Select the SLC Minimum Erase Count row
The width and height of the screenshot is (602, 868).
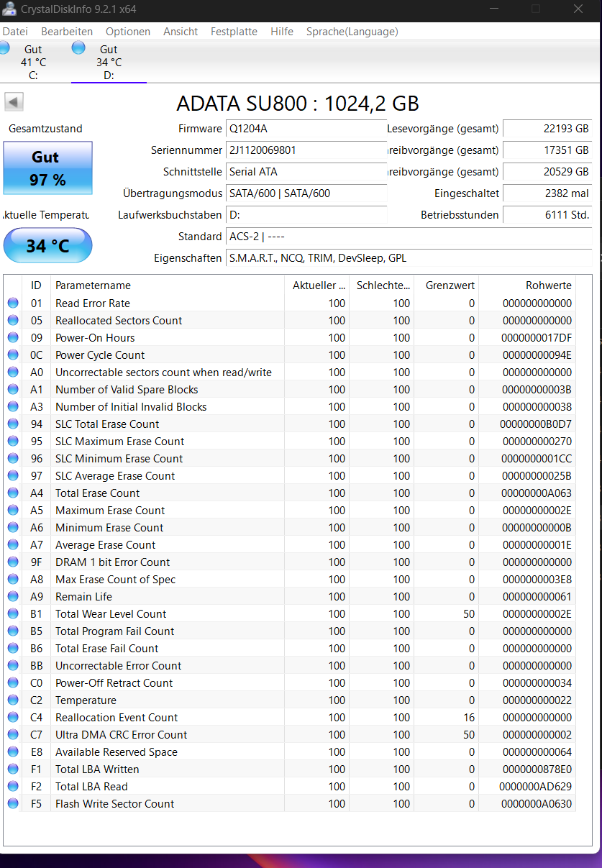tap(290, 459)
